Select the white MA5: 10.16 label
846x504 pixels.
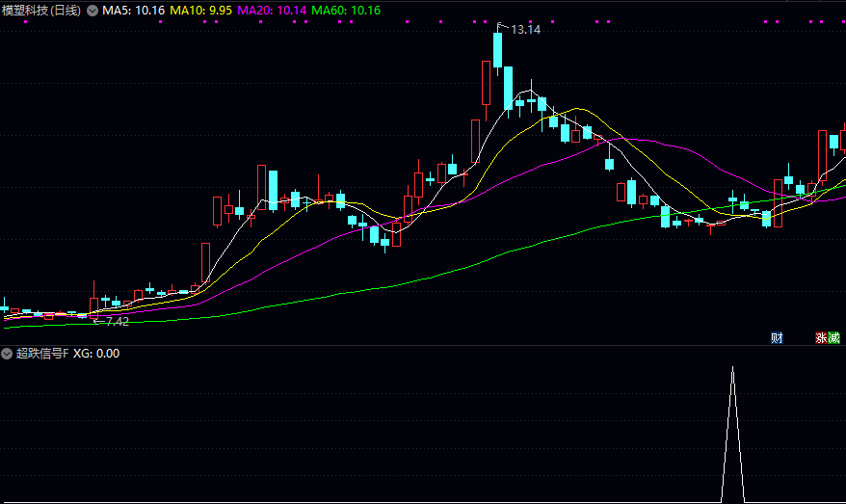(134, 11)
